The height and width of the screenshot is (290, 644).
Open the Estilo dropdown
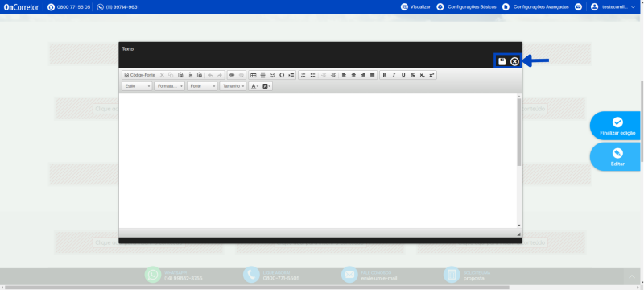137,86
